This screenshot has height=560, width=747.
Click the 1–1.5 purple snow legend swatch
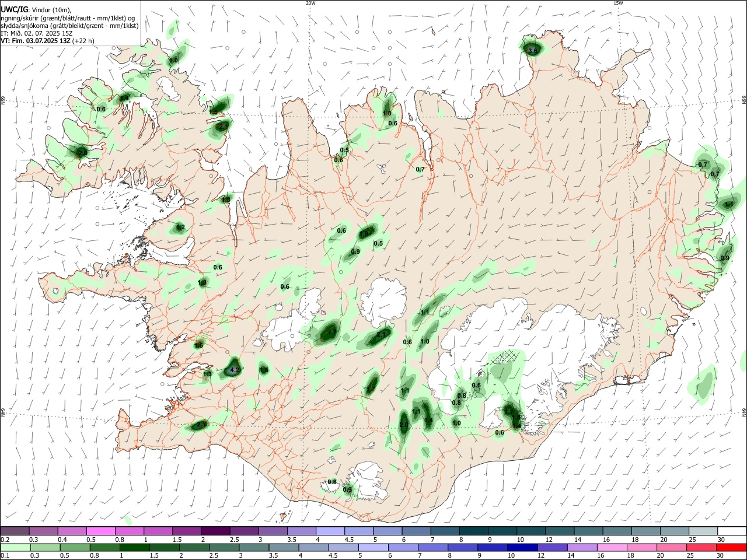(158, 531)
